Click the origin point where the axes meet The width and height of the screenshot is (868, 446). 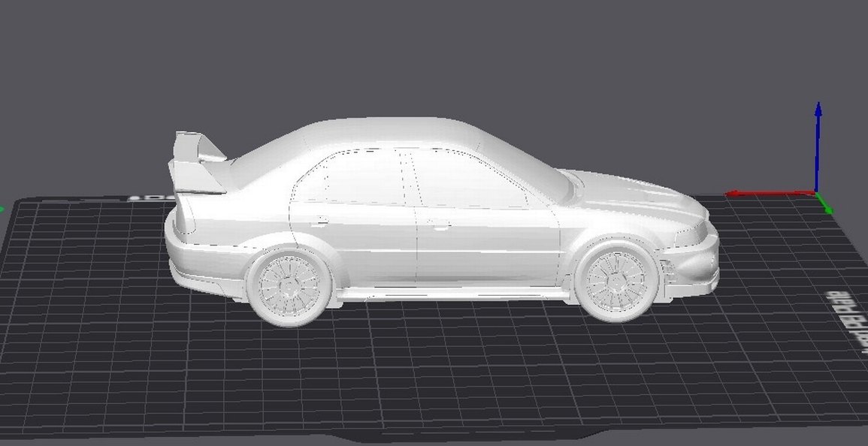pyautogui.click(x=816, y=191)
